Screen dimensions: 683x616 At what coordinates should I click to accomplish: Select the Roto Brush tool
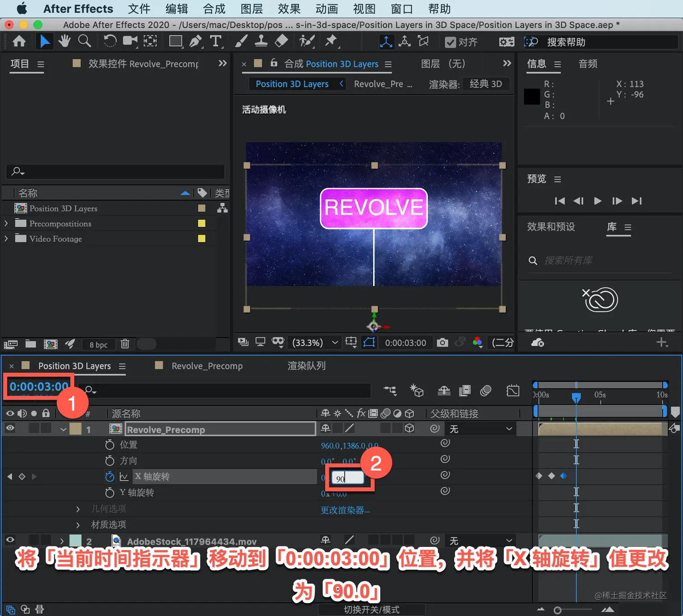point(307,42)
